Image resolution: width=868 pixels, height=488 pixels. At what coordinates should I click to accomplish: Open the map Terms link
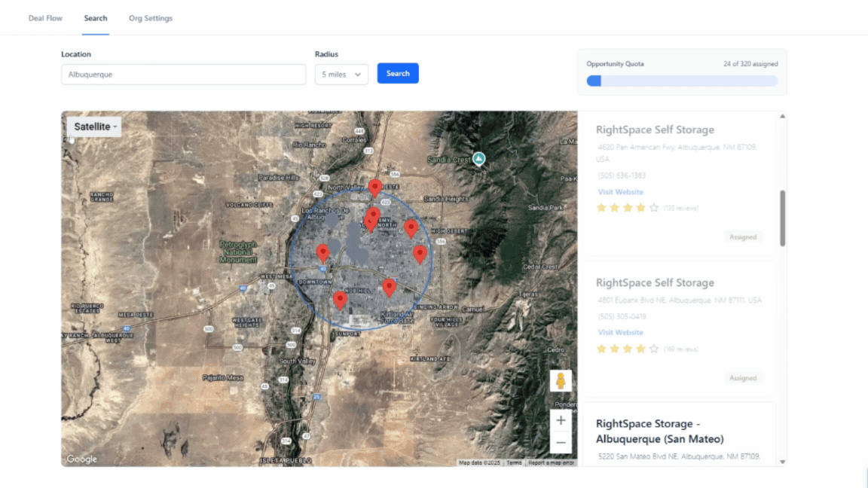coord(514,462)
